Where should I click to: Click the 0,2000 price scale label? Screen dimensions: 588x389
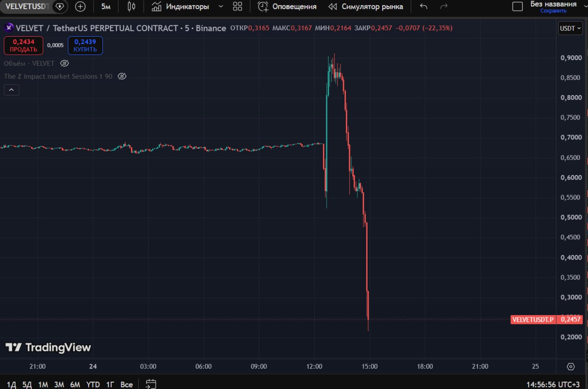[x=570, y=337]
